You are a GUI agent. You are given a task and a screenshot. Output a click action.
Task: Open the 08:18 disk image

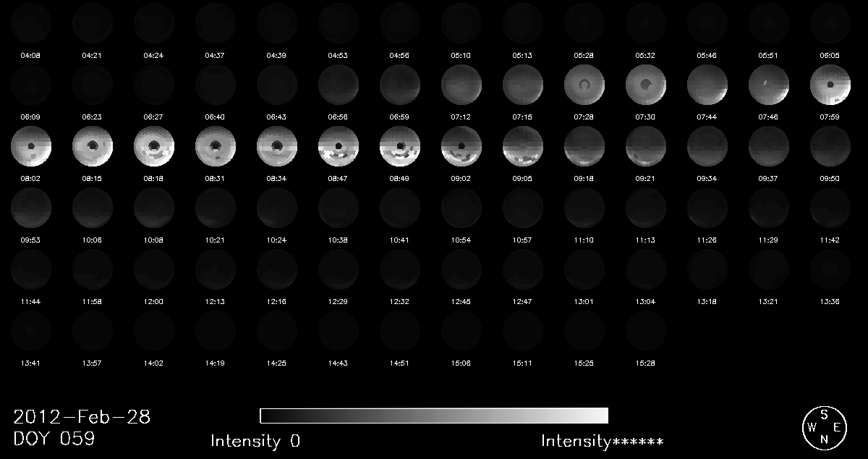(x=154, y=147)
